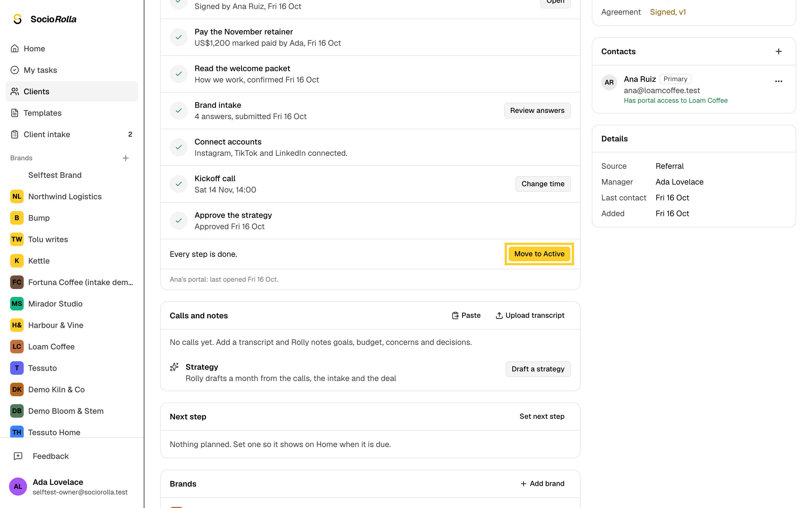812x508 pixels.
Task: Click the AR contact avatar
Action: [609, 82]
